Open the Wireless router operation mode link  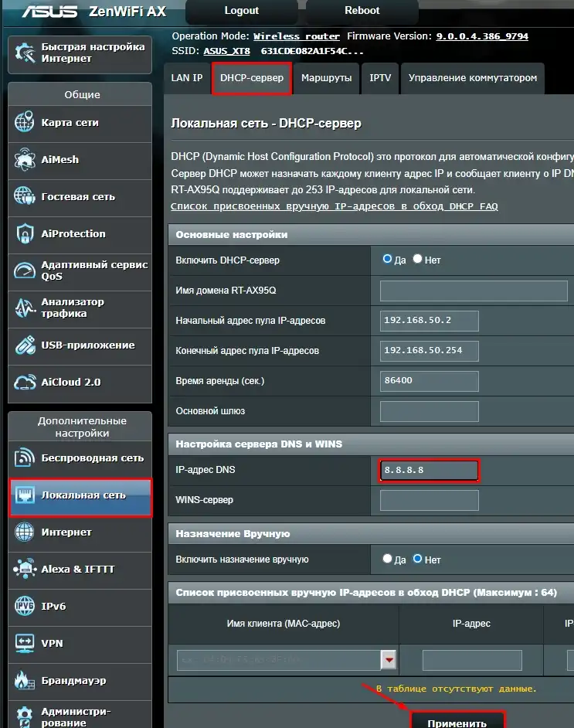(x=297, y=36)
